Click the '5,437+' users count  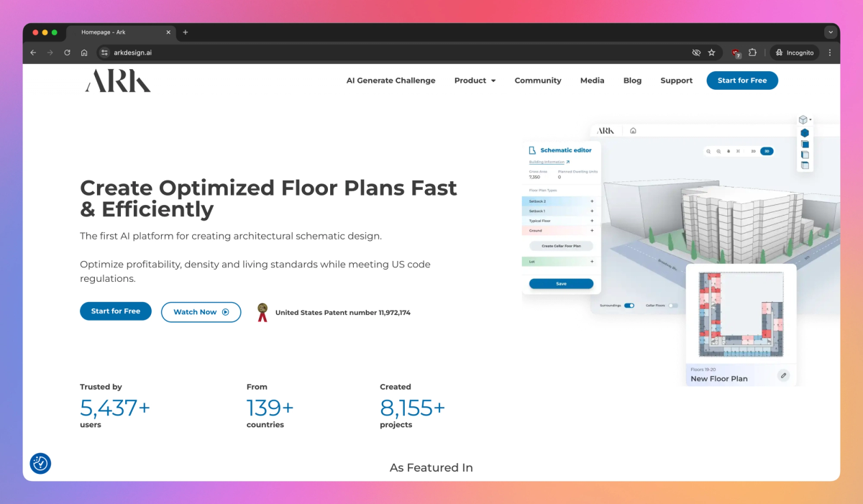[x=115, y=408]
